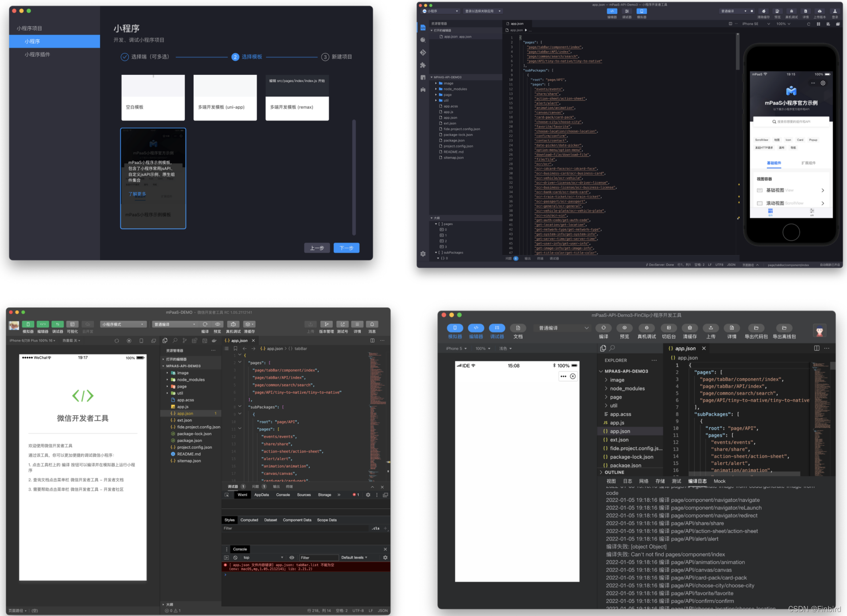Screen dimensions: 847x616
Task: Open debugger settings gear in WeChat devtools
Action: (x=368, y=495)
